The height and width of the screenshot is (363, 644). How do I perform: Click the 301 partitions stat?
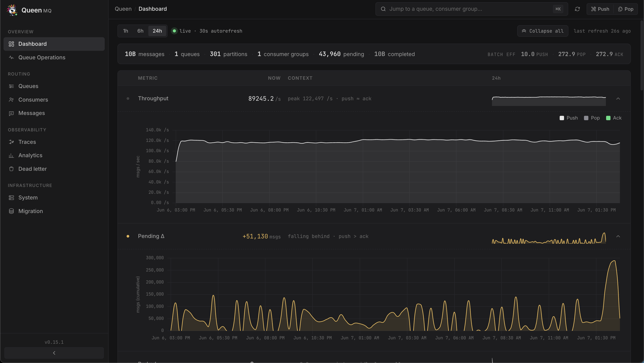click(228, 54)
